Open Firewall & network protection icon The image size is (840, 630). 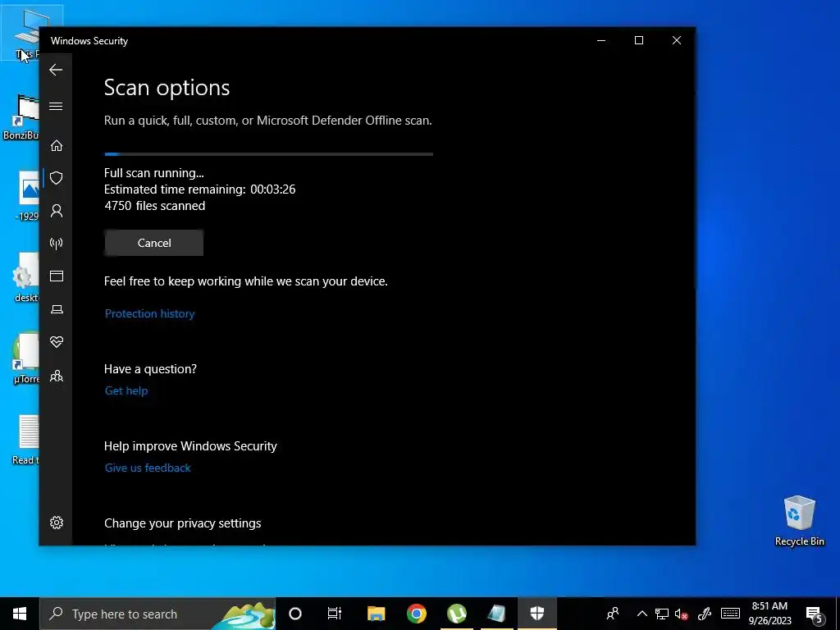click(x=57, y=244)
